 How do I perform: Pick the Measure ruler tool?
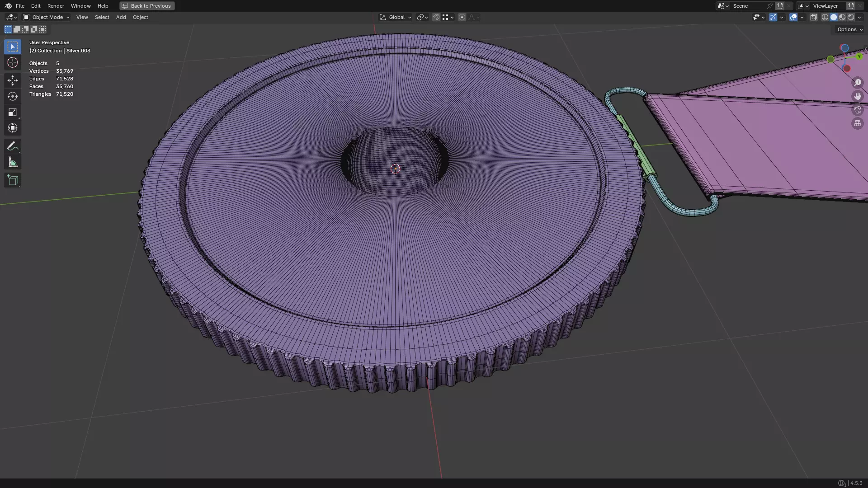(x=13, y=162)
